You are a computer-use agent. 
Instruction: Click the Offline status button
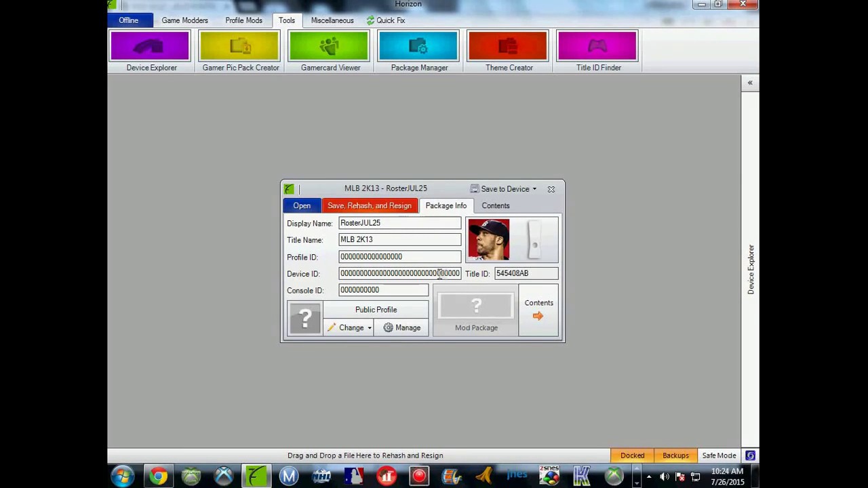129,20
